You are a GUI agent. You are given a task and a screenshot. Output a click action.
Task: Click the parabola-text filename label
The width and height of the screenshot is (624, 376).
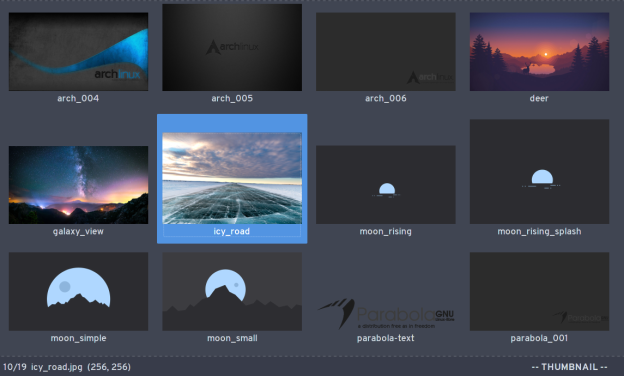click(x=386, y=338)
